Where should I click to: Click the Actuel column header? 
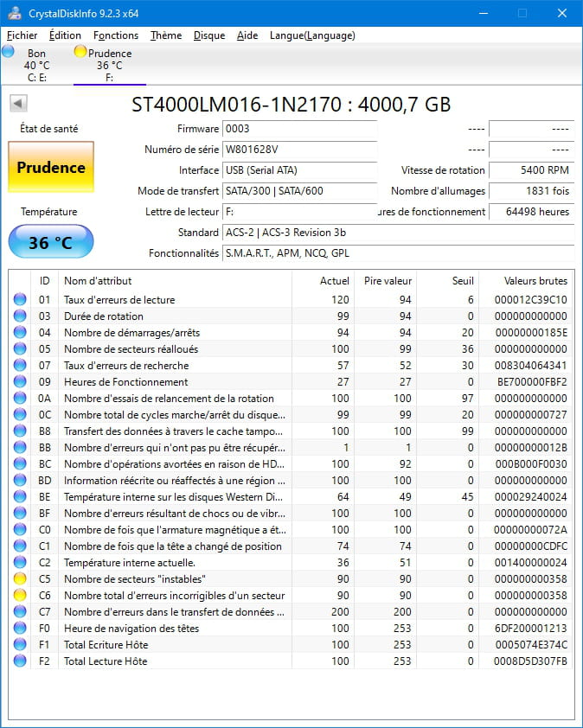click(x=323, y=281)
